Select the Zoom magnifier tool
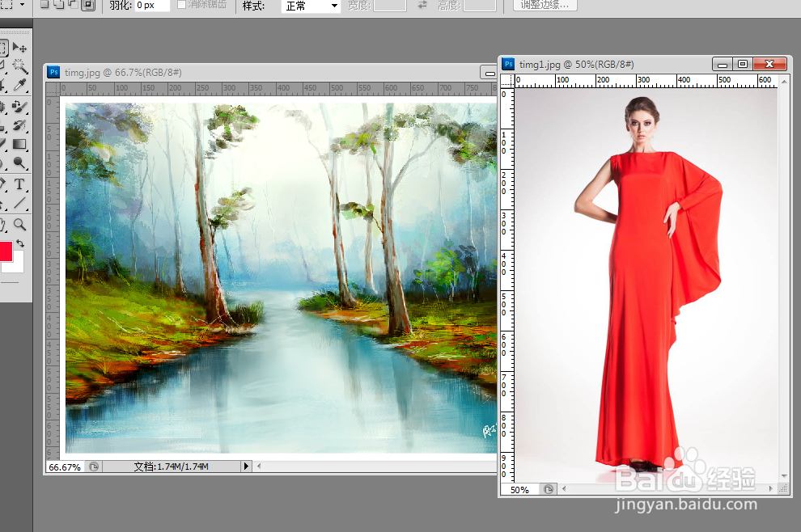The image size is (801, 532). point(19,224)
